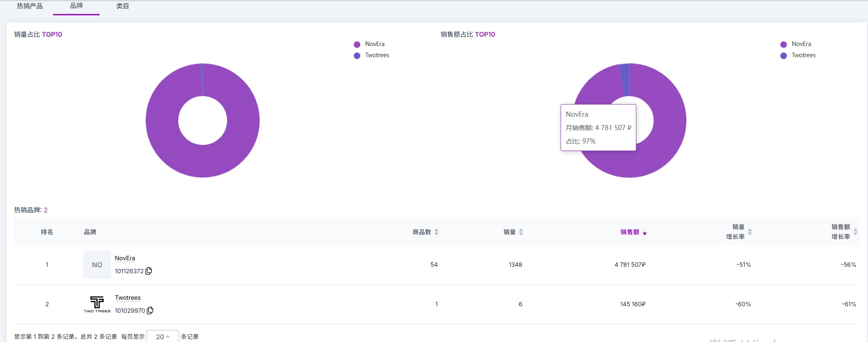Click Twotrees 销售额 value 145 160₽
This screenshot has width=868, height=342.
633,304
